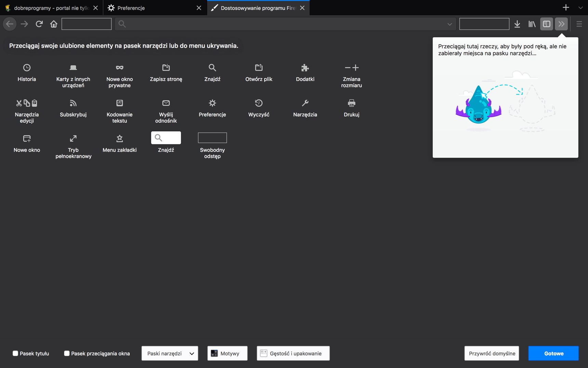Click the URL address bar
The image size is (588, 368).
285,24
